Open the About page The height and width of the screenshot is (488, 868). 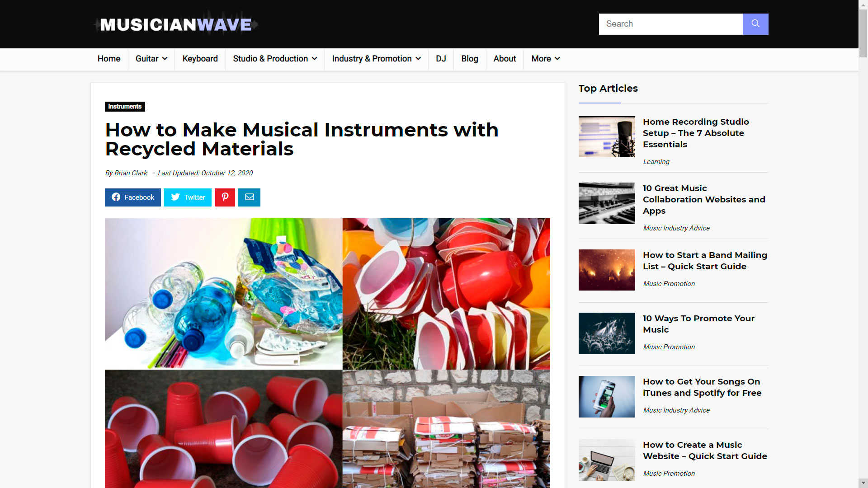pos(505,59)
